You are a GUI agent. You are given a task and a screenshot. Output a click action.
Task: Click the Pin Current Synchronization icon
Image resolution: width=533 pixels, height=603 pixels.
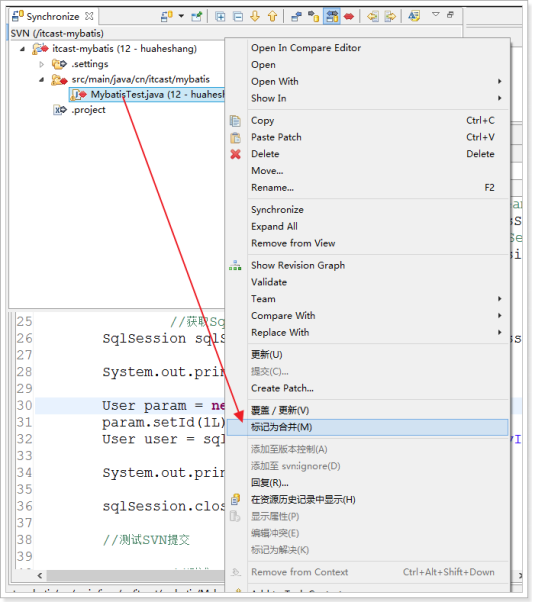point(197,17)
